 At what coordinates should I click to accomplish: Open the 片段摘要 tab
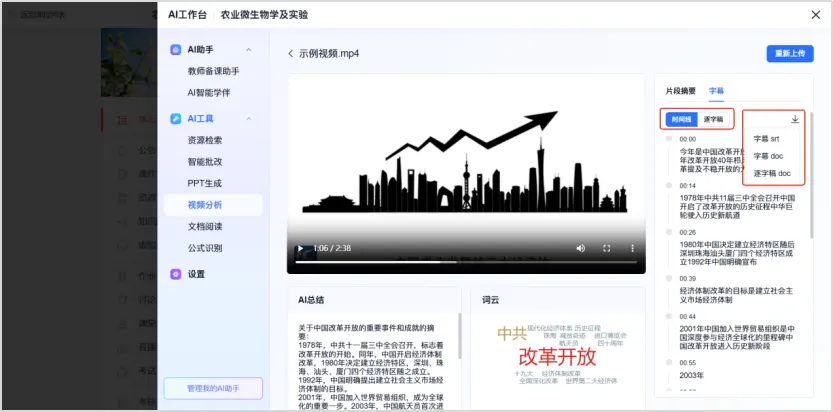tap(681, 91)
